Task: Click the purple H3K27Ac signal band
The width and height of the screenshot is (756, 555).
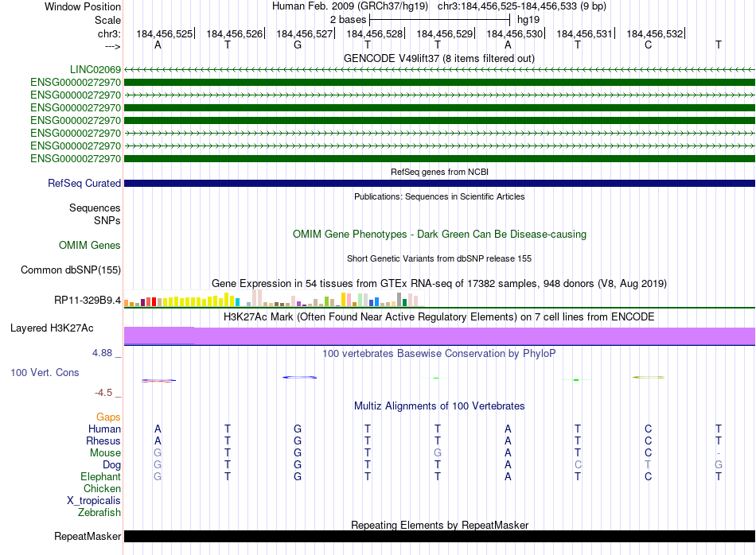Action: coord(439,336)
